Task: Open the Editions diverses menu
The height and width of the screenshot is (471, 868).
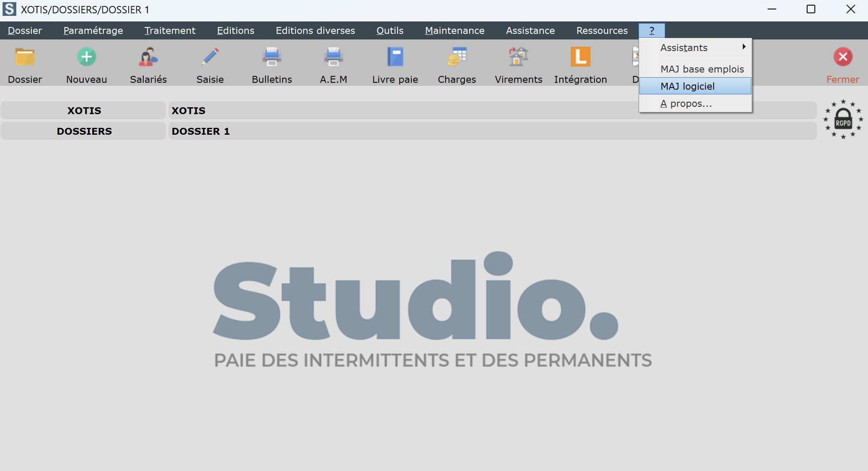Action: [x=315, y=30]
